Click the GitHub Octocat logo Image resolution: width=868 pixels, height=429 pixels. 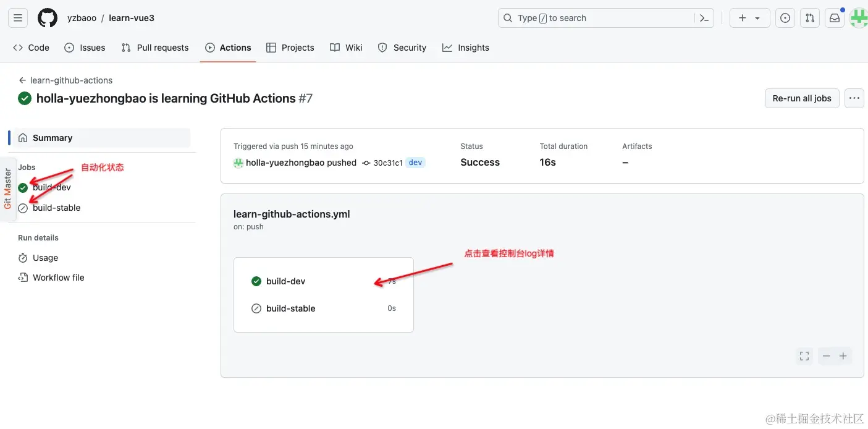48,18
